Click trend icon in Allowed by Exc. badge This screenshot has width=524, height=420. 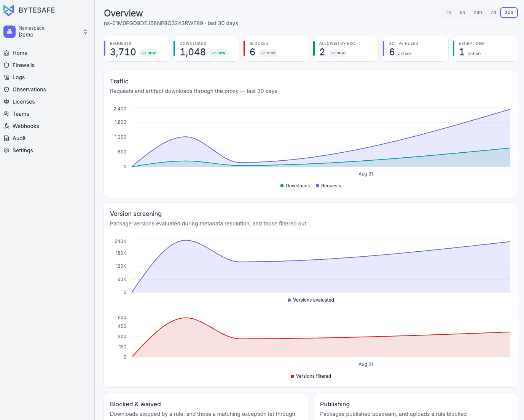333,53
